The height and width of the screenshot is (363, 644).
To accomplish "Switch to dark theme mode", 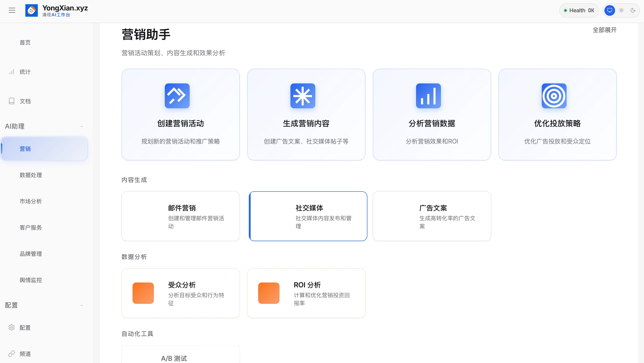I will (x=633, y=10).
